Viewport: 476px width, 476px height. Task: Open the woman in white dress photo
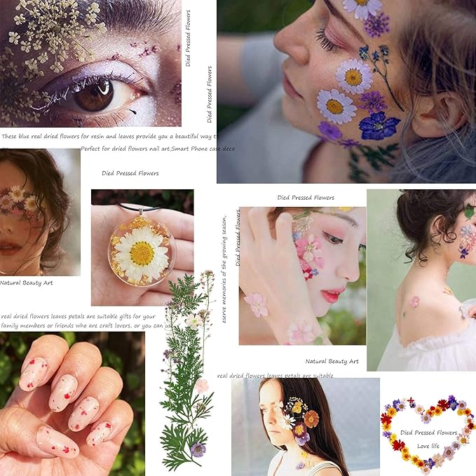tap(421, 280)
